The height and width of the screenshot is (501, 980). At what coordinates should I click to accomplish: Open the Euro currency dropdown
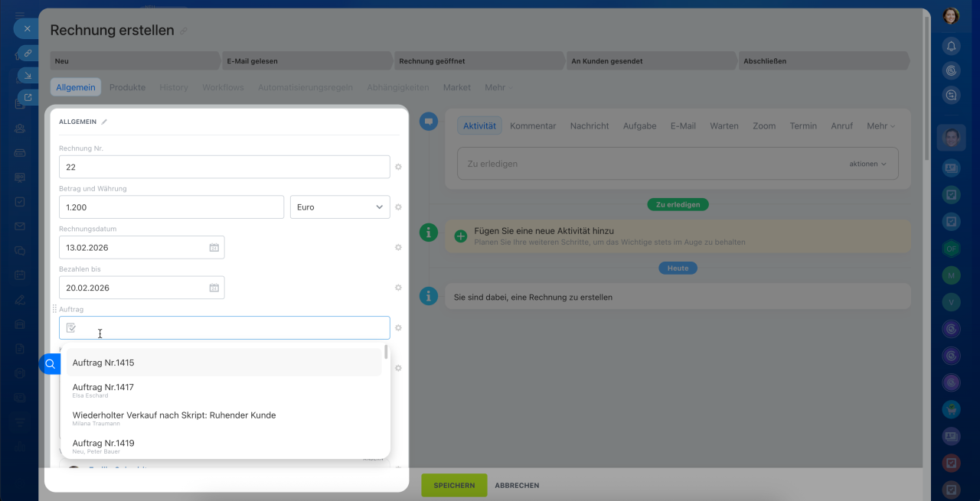[340, 207]
